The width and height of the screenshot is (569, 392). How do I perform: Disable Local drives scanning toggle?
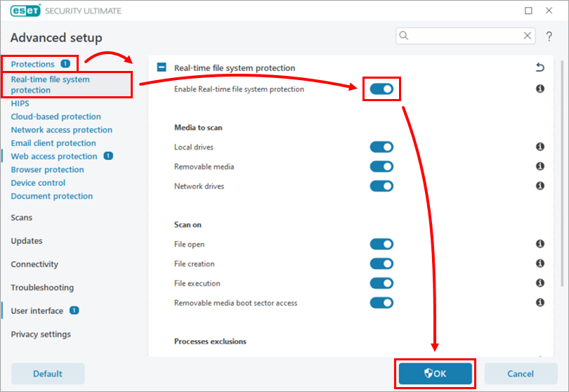click(x=381, y=147)
